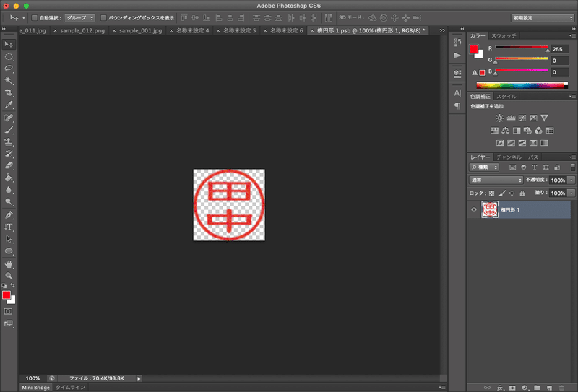Viewport: 578px width, 392px height.
Task: Select the Lasso tool
Action: [x=9, y=69]
